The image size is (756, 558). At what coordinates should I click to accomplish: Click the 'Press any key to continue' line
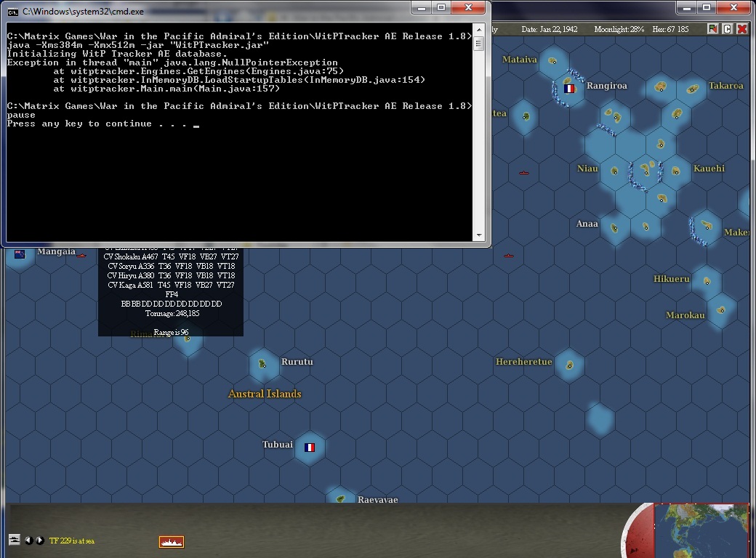point(102,124)
